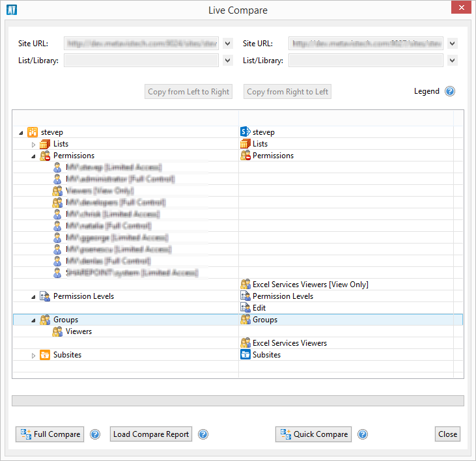Open help icon next to Quick Compare

[x=363, y=434]
